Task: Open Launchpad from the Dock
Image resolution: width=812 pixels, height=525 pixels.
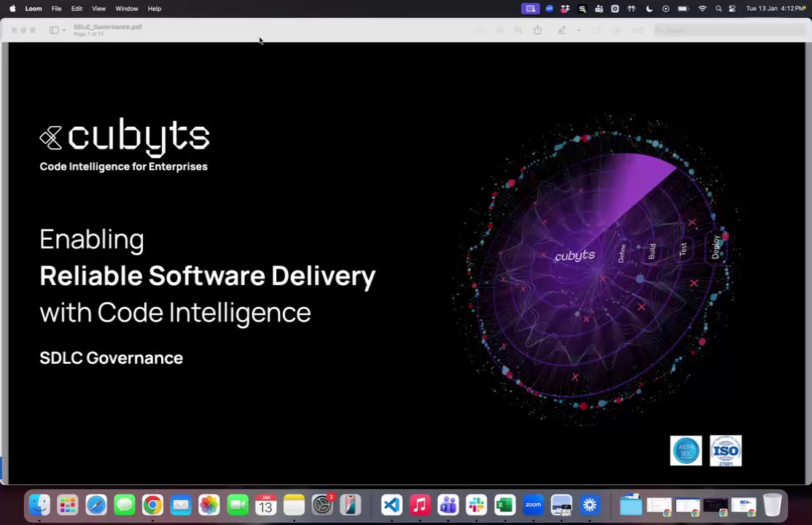Action: [x=68, y=505]
